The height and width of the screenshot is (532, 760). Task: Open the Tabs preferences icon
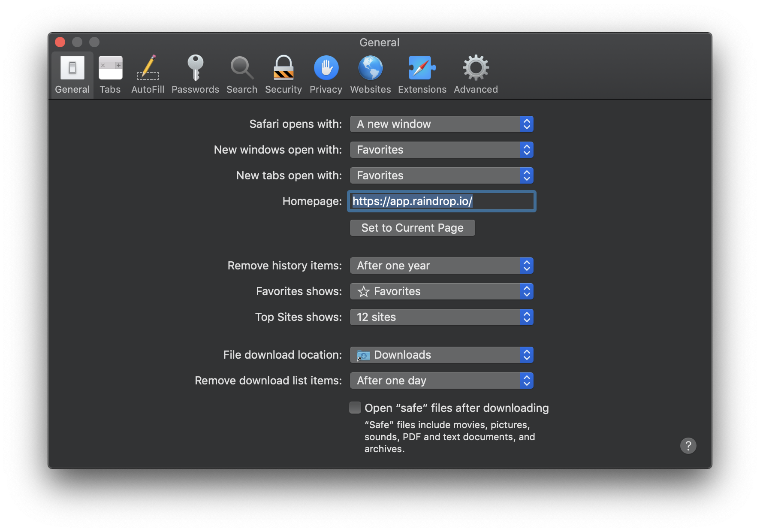[110, 74]
